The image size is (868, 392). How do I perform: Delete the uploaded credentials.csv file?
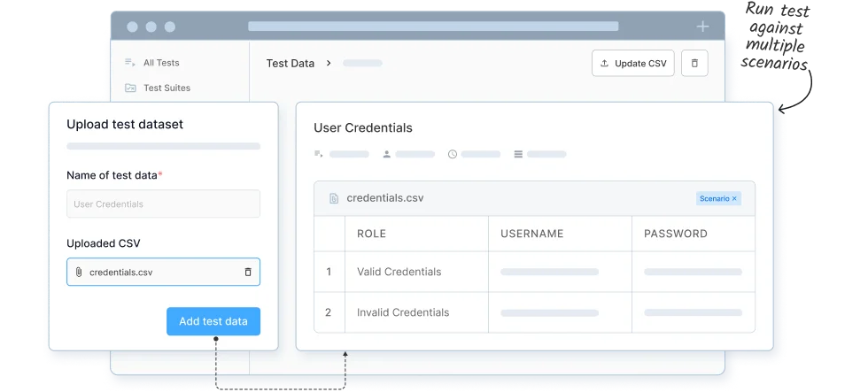pyautogui.click(x=248, y=273)
